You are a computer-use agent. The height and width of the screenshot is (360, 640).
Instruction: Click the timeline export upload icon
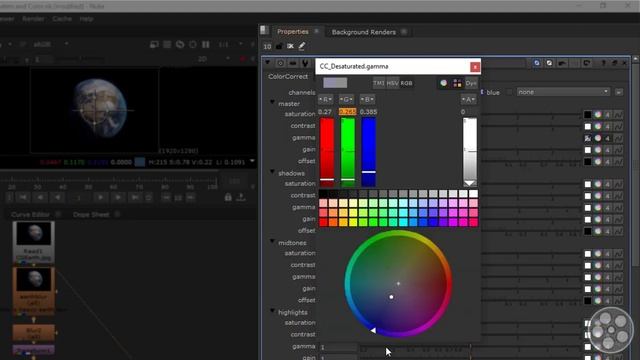[241, 198]
